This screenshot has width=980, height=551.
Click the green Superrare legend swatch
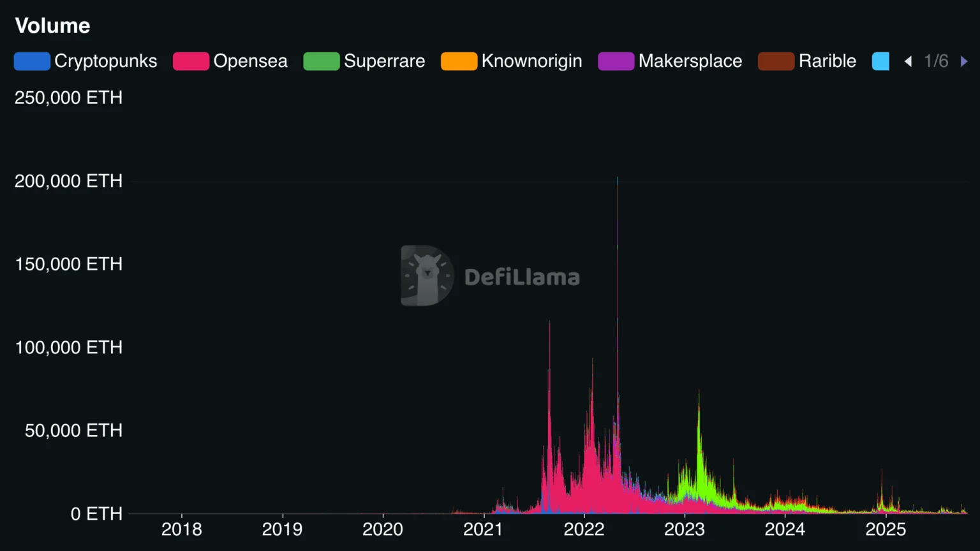point(321,61)
